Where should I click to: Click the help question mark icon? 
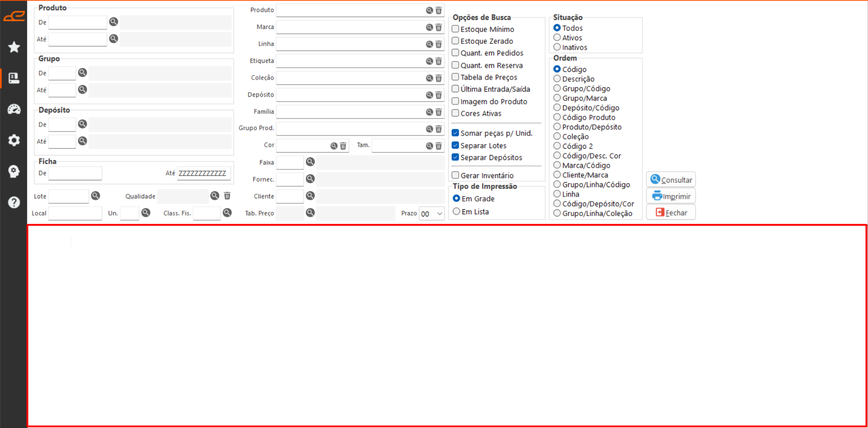[14, 202]
